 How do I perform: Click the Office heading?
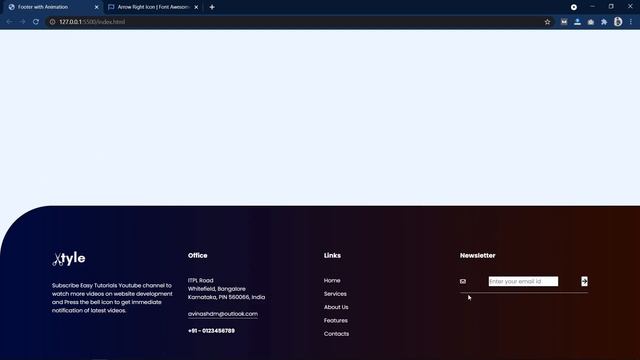point(198,256)
